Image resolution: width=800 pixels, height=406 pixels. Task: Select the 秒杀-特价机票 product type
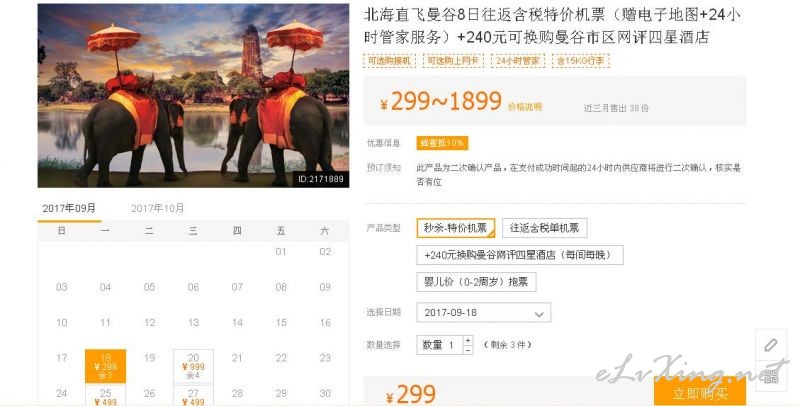(456, 228)
